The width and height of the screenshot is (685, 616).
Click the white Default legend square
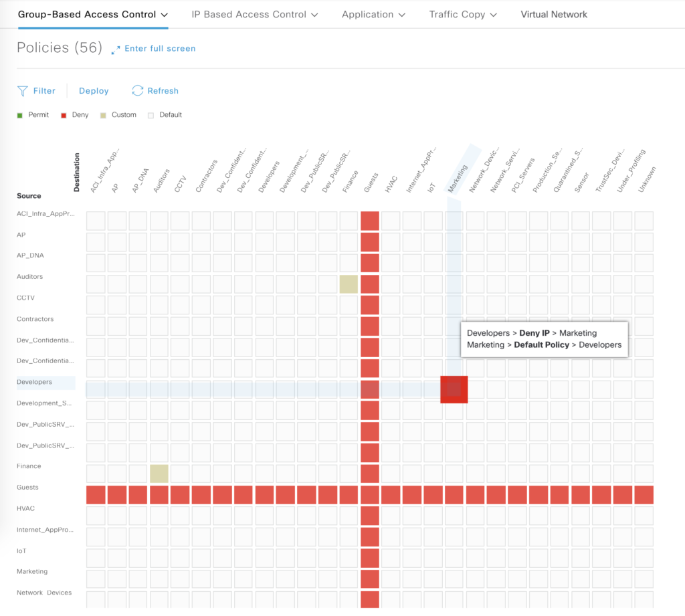151,115
